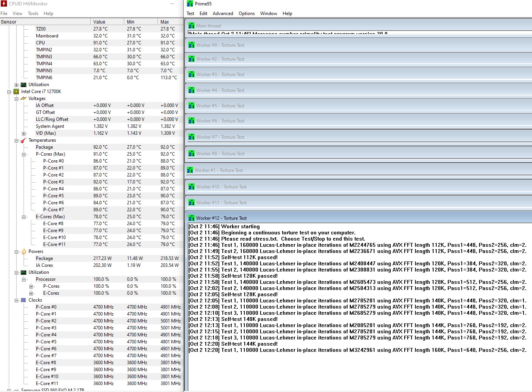Collapse the P-Cores (Max) temperature group
This screenshot has height=392, width=532.
click(24, 154)
